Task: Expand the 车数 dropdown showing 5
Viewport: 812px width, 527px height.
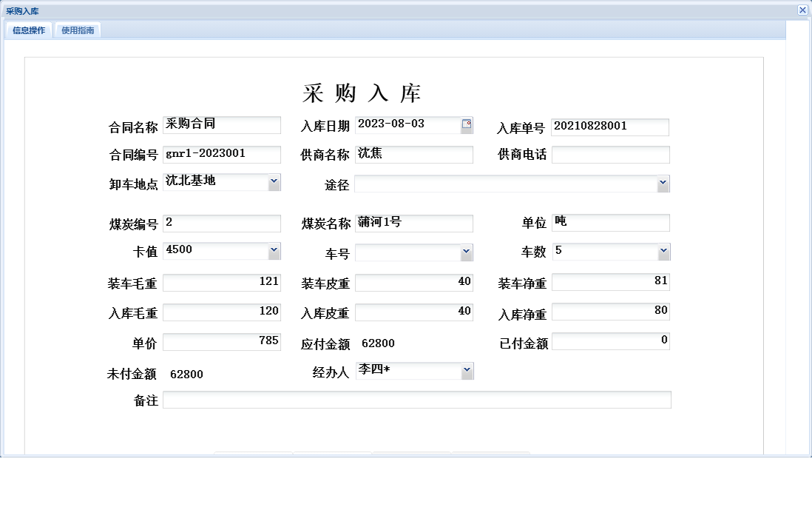Action: [x=663, y=252]
